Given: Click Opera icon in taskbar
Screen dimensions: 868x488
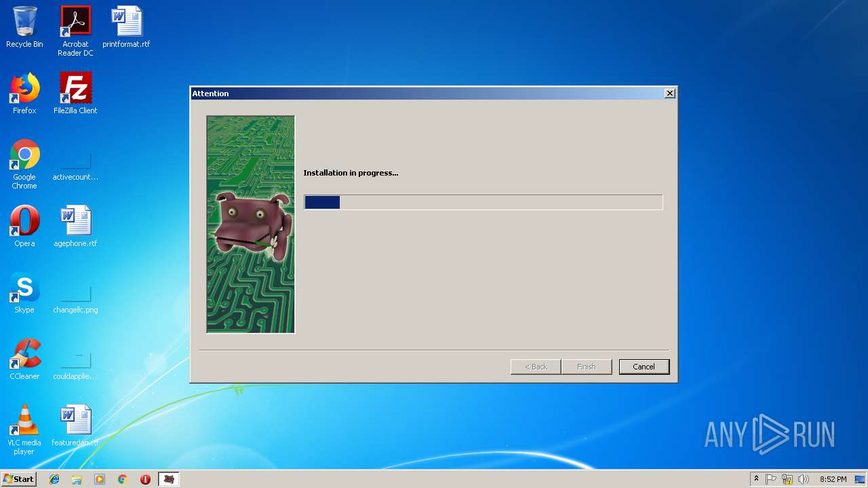Looking at the screenshot, I should pyautogui.click(x=145, y=479).
